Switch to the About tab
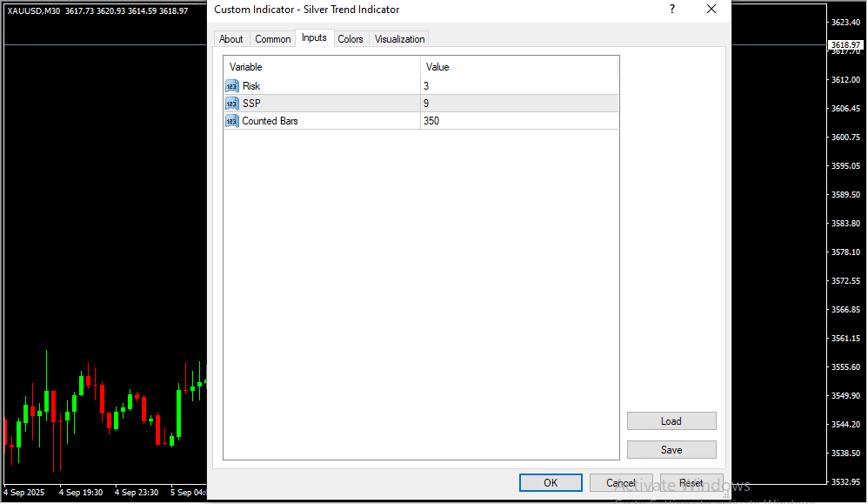The height and width of the screenshot is (504, 868). (231, 39)
